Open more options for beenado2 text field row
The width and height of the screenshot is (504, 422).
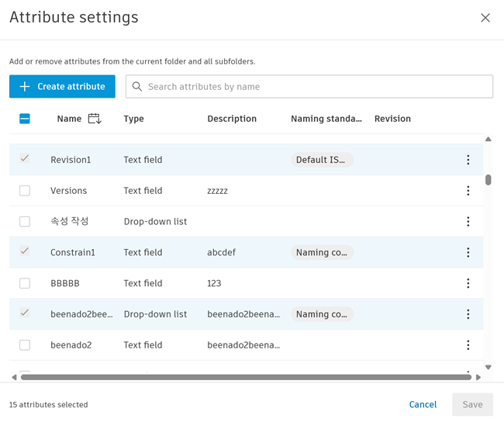tap(468, 345)
